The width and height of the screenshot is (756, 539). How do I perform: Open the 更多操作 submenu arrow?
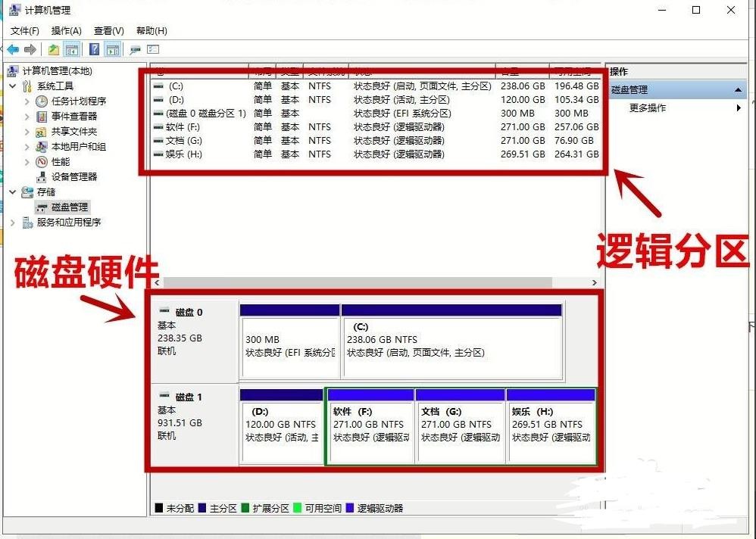click(x=739, y=108)
